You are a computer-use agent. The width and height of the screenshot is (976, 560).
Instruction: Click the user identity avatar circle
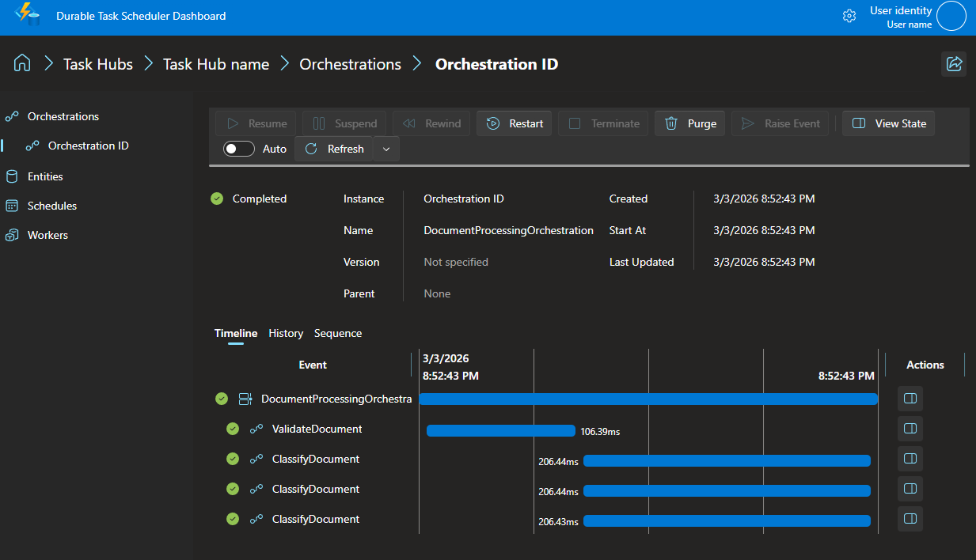click(951, 16)
